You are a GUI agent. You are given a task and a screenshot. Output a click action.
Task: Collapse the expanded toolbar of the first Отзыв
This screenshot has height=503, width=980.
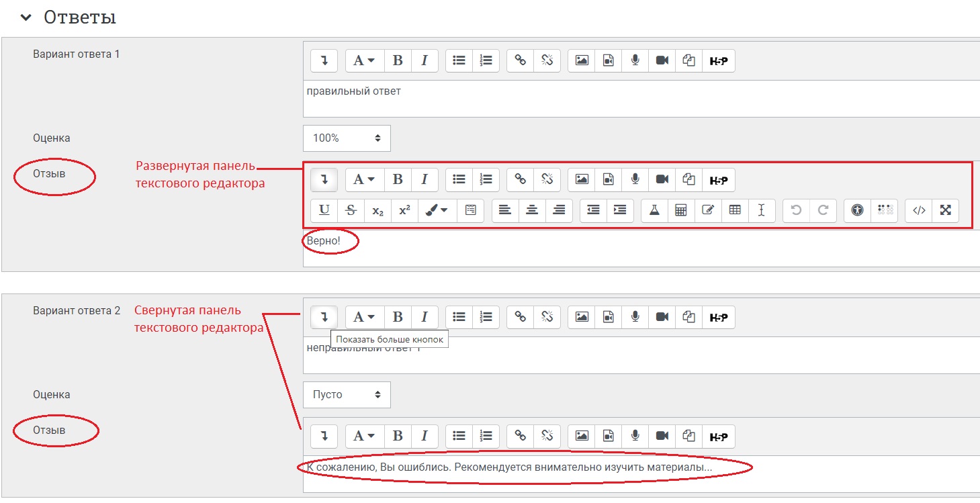coord(324,179)
